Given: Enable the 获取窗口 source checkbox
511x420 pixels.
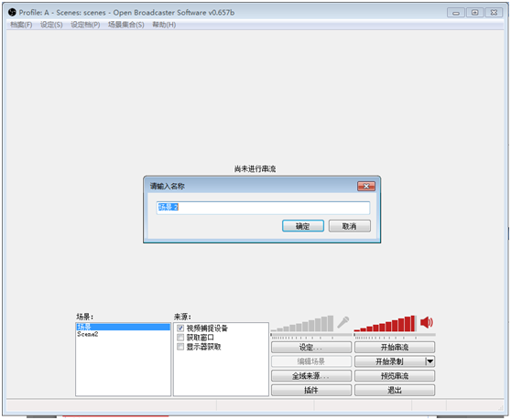Looking at the screenshot, I should (x=180, y=338).
